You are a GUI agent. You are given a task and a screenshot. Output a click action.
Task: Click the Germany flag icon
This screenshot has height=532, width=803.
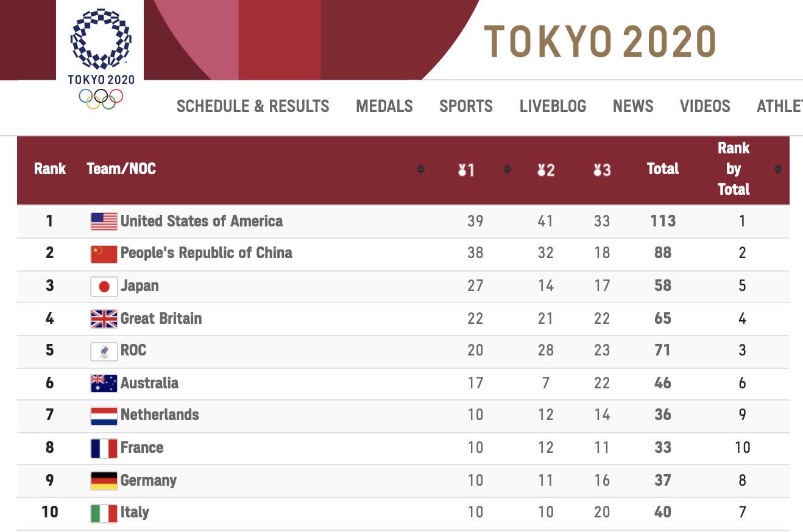click(x=104, y=480)
